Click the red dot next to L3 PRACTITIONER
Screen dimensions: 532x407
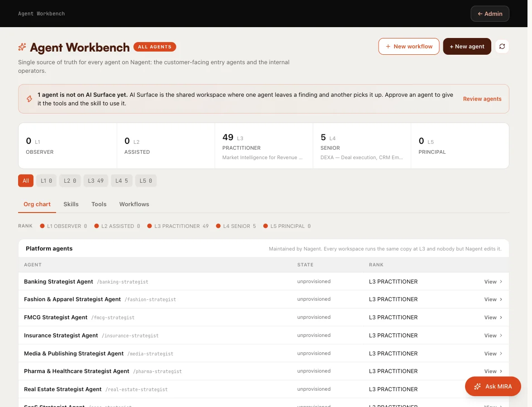tap(149, 226)
